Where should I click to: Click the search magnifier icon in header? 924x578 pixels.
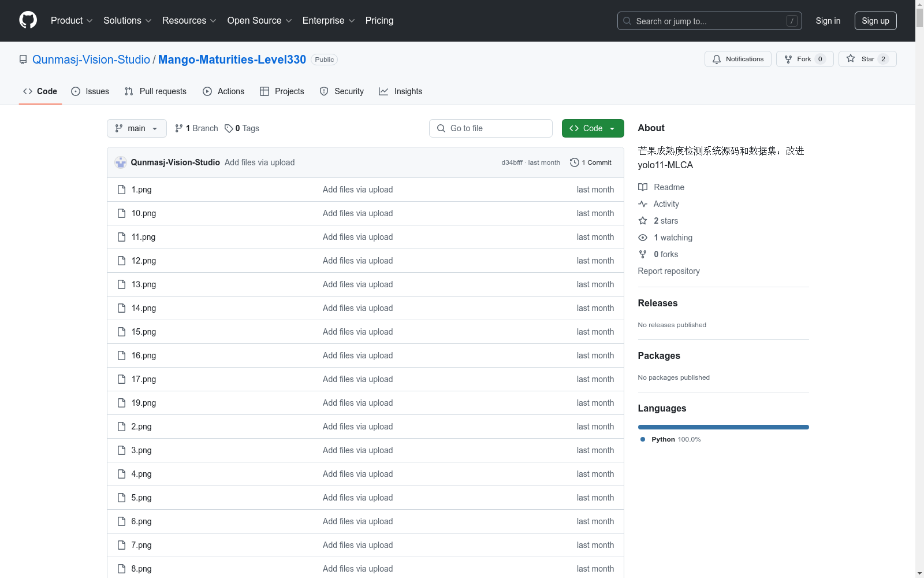(x=627, y=21)
